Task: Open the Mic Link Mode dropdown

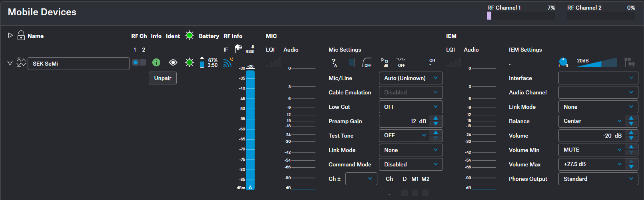Action: [411, 150]
